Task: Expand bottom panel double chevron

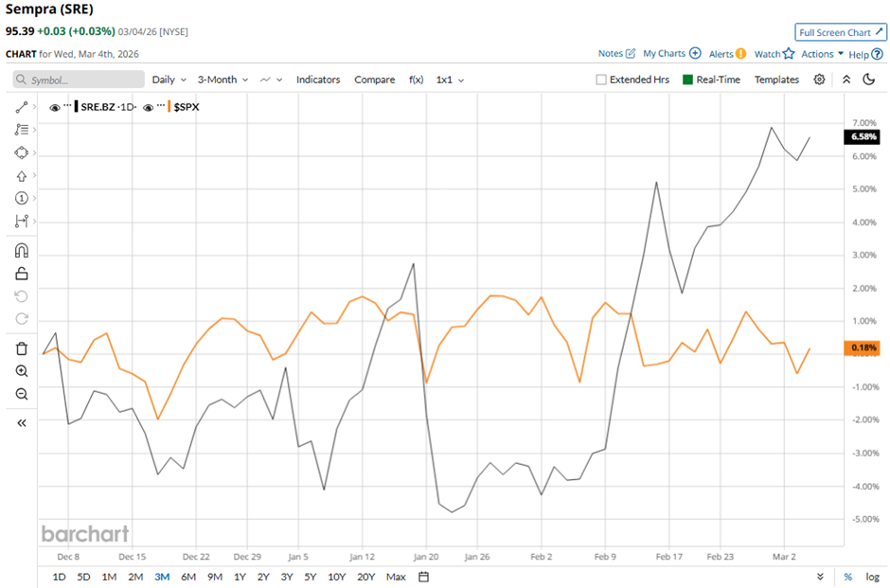Action: tap(820, 577)
